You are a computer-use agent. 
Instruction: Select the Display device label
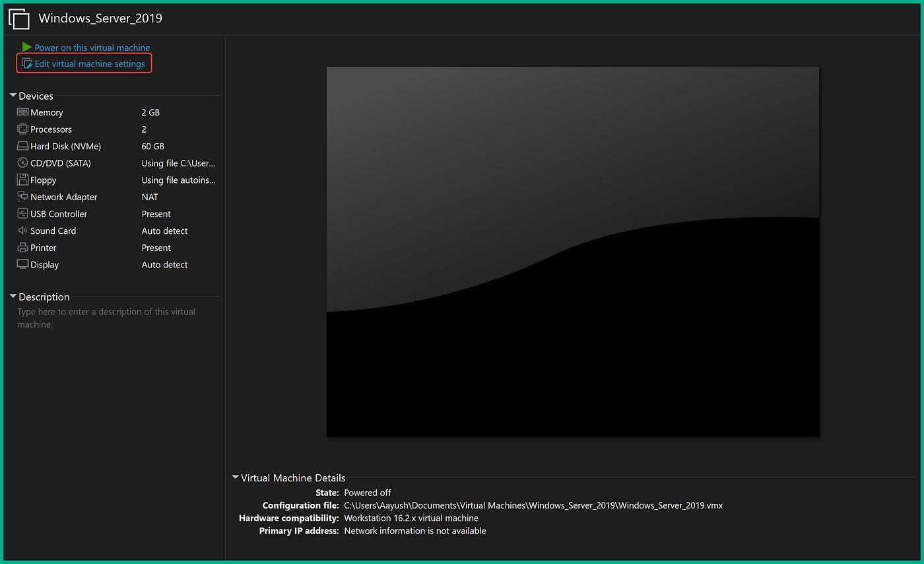coord(45,265)
